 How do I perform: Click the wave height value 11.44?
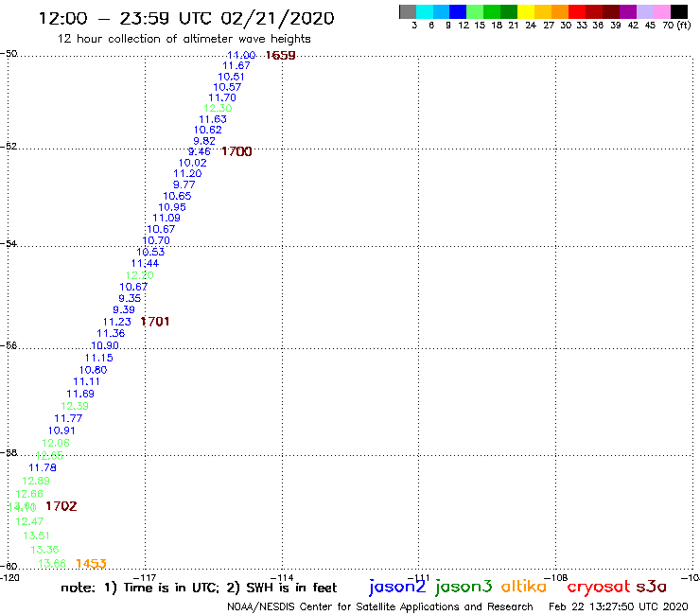(x=145, y=264)
